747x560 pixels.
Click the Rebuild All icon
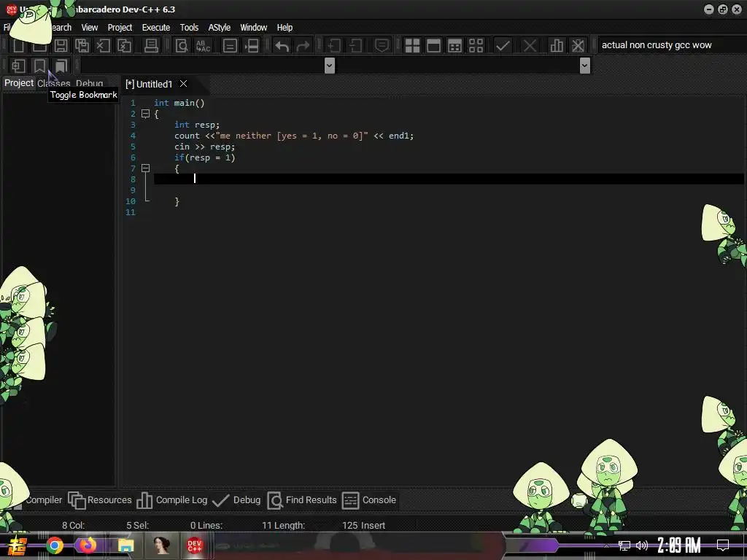click(x=476, y=46)
